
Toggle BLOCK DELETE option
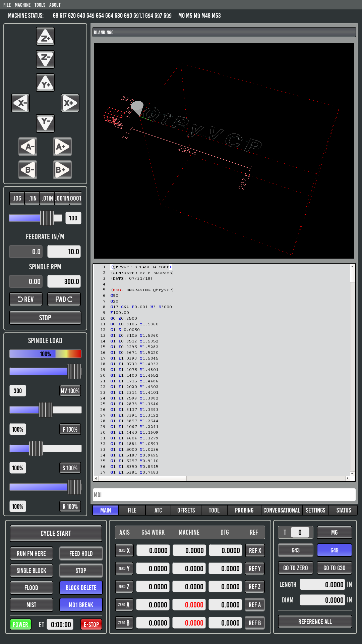tap(81, 588)
